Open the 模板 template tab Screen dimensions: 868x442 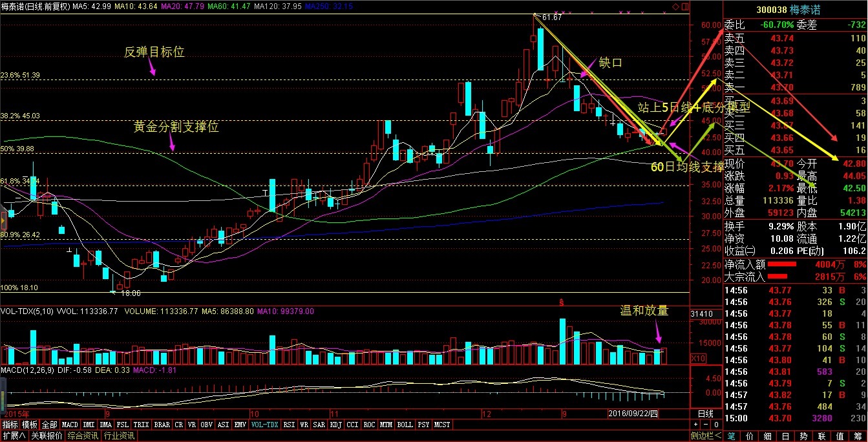click(x=30, y=425)
